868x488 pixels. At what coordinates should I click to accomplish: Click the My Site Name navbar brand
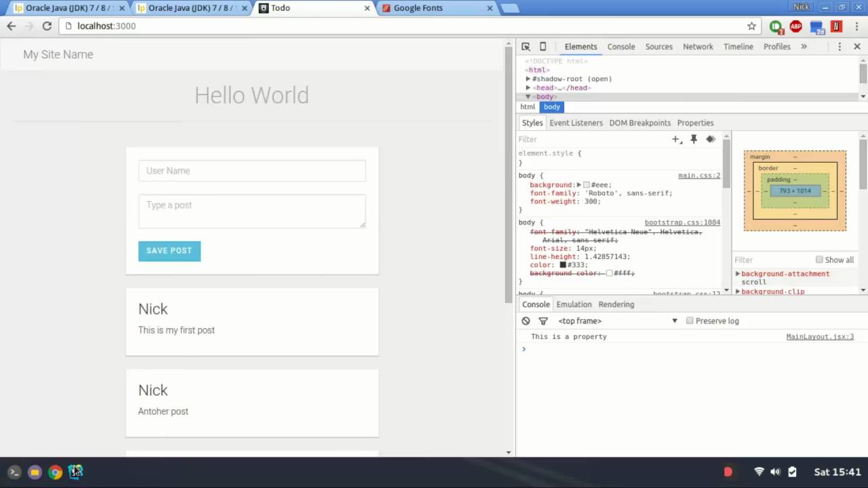click(x=58, y=54)
